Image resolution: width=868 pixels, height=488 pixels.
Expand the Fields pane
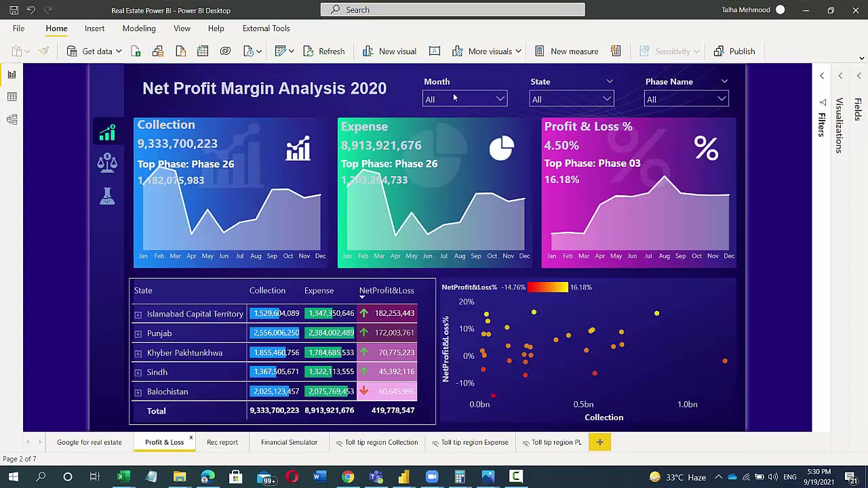(859, 76)
